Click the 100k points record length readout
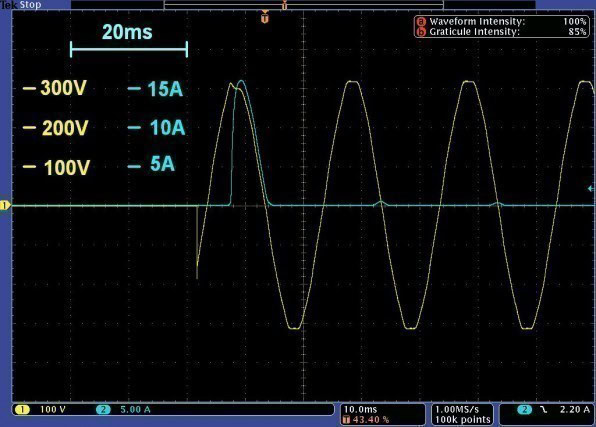This screenshot has width=596, height=427. tap(463, 420)
